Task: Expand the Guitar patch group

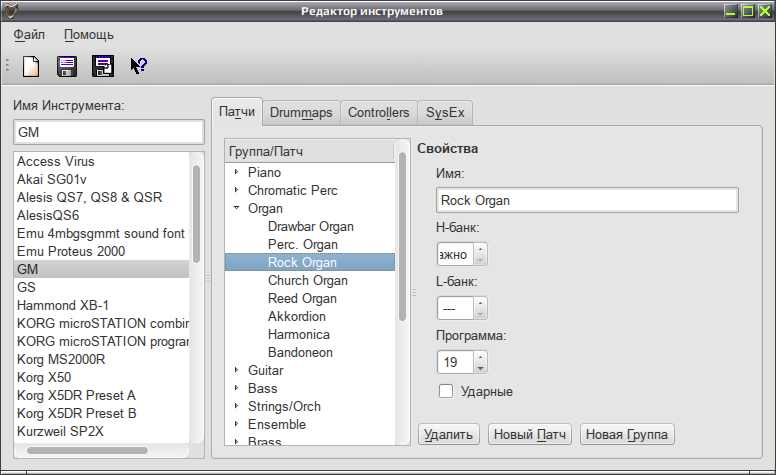Action: coord(237,370)
